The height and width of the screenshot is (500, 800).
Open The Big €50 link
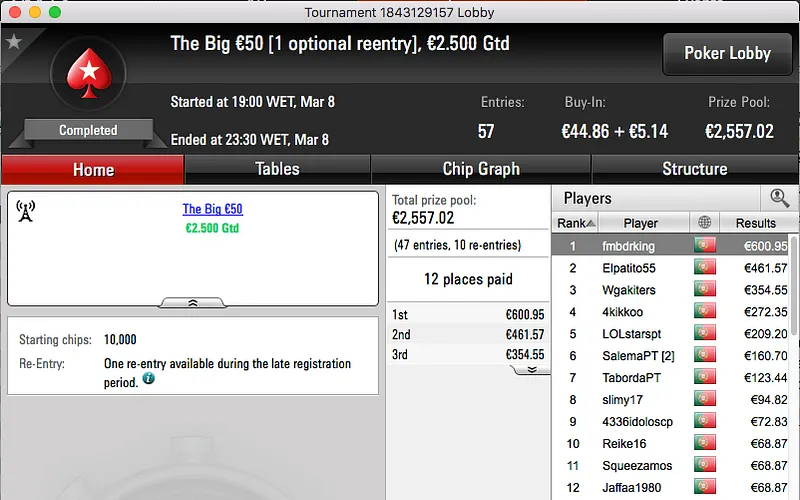click(x=213, y=209)
